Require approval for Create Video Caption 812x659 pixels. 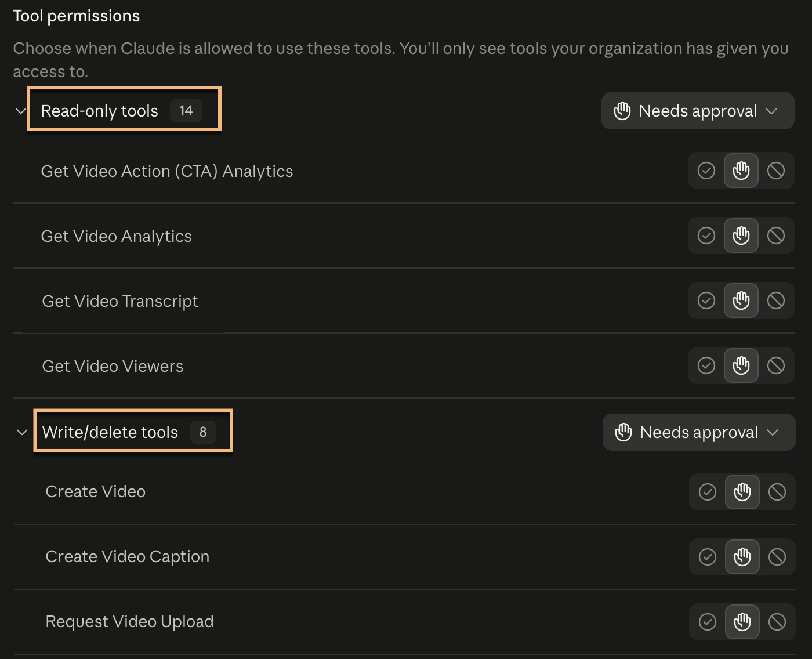pyautogui.click(x=742, y=557)
